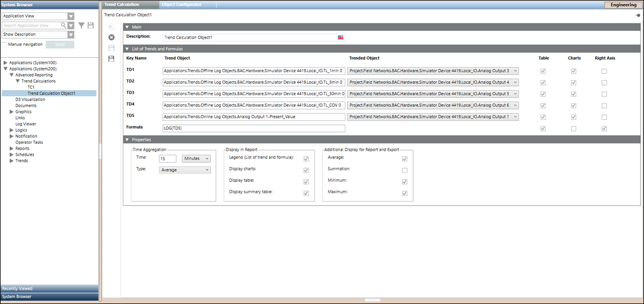Select TC1 in the tree

pos(31,87)
